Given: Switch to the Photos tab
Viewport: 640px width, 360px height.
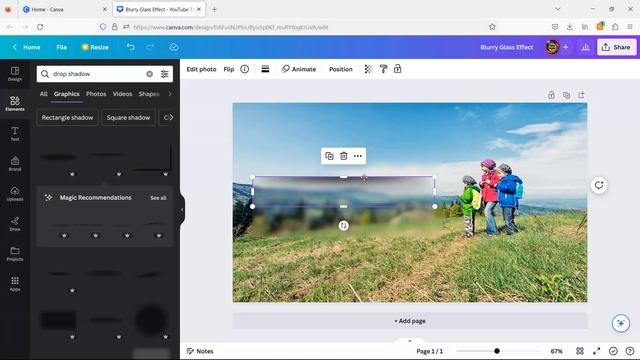Looking at the screenshot, I should [96, 94].
